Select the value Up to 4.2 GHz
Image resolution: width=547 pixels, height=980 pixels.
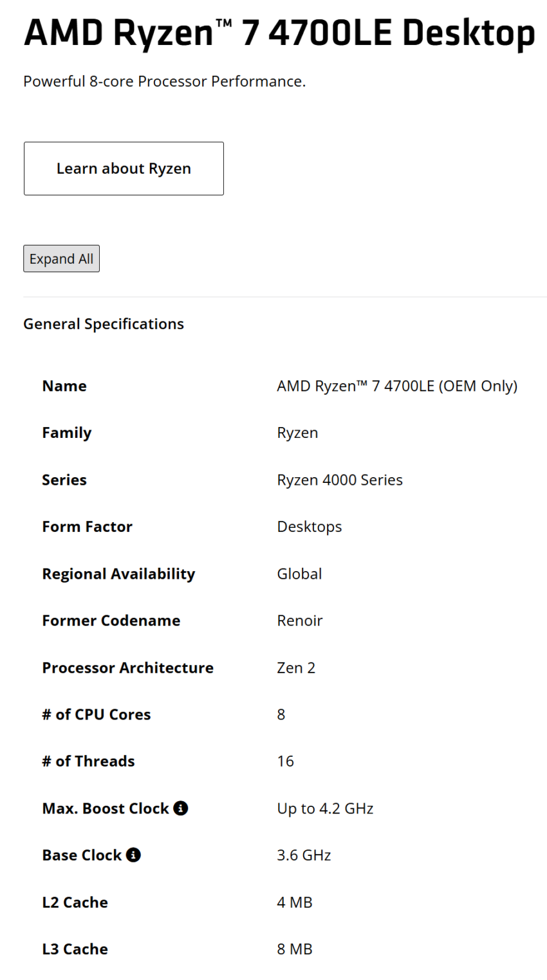pyautogui.click(x=325, y=808)
